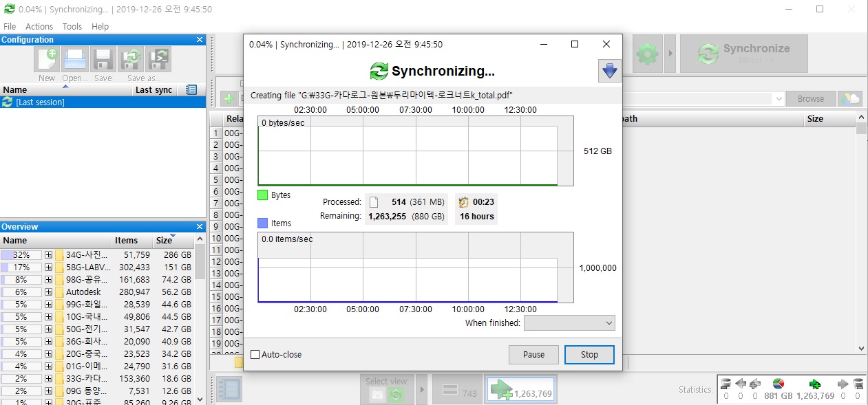Click the green Synchronizing arrows icon in dialog
This screenshot has height=405, width=868.
pyautogui.click(x=379, y=71)
